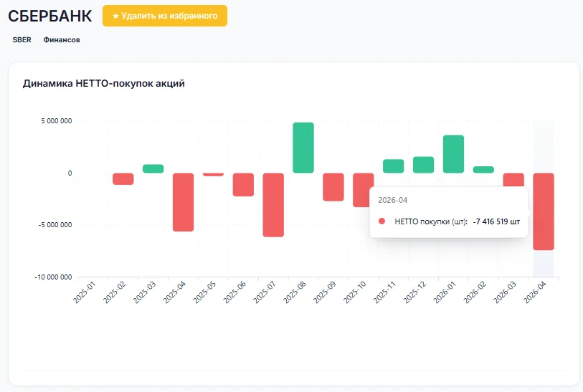Select the SBER ticker label
The height and width of the screenshot is (392, 583).
22,39
